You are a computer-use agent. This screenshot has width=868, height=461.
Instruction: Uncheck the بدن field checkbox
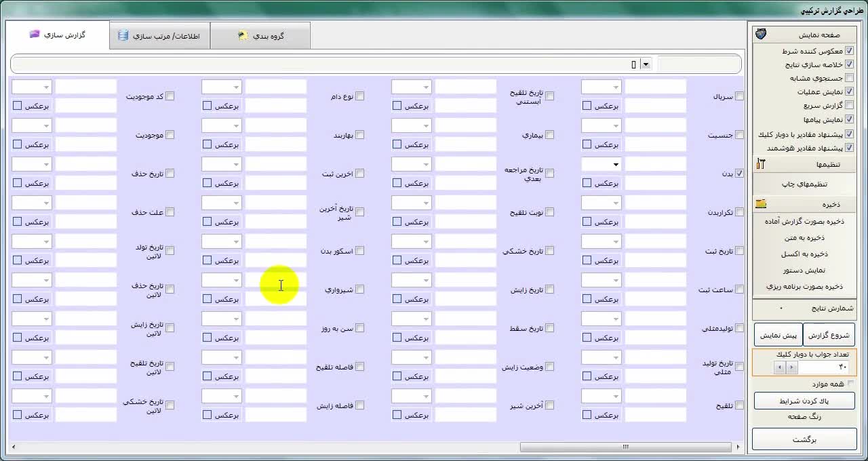(x=739, y=174)
